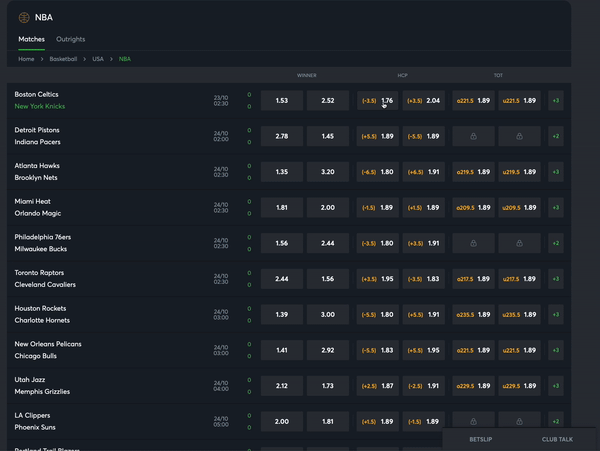Click locked over total for LA Clippers match
Viewport: 600px width, 451px height.
point(473,422)
